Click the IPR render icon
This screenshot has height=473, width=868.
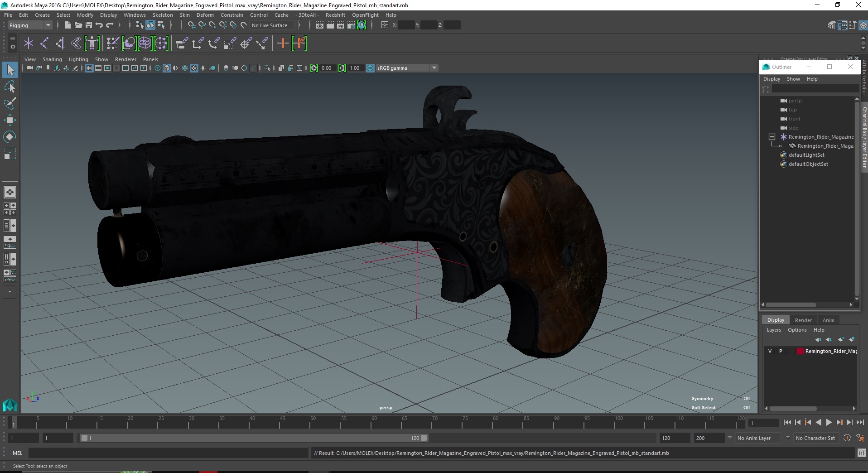pos(341,25)
